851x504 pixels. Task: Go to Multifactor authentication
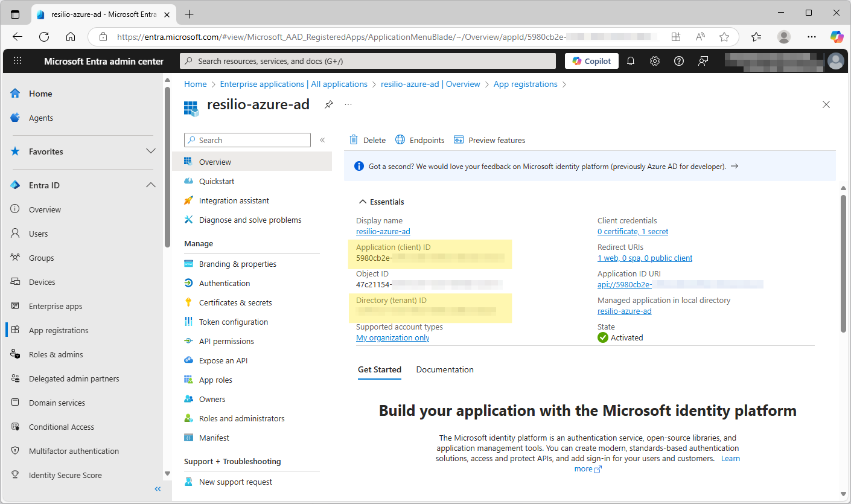click(x=74, y=451)
